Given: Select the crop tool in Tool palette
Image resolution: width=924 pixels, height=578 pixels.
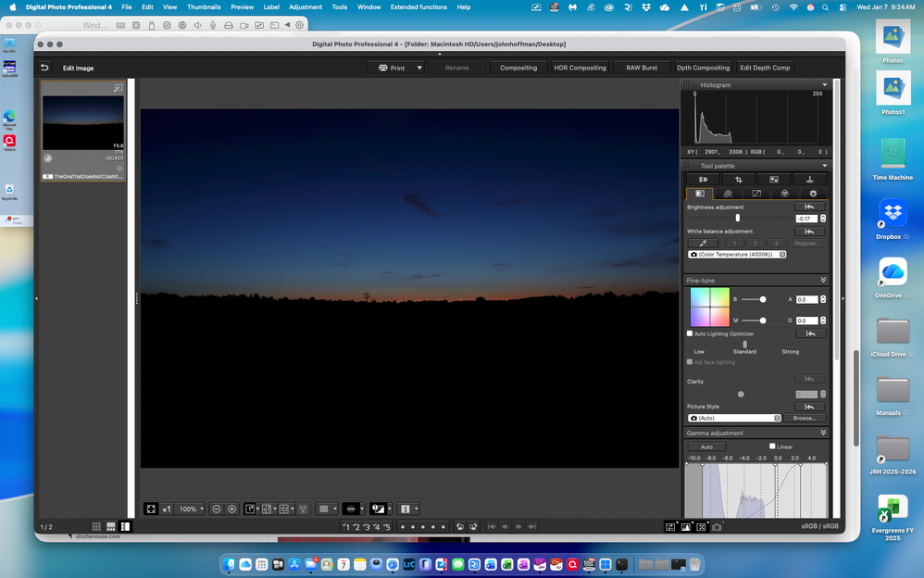Looking at the screenshot, I should 738,180.
